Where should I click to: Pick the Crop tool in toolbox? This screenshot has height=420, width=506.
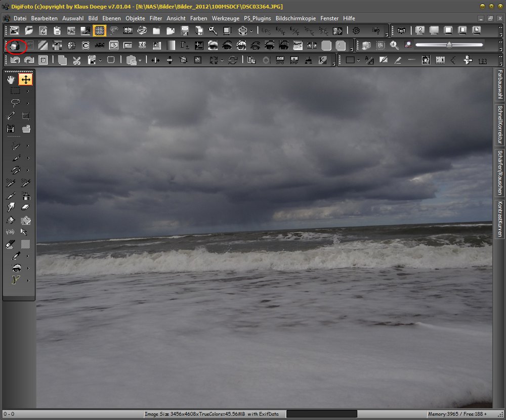[26, 116]
